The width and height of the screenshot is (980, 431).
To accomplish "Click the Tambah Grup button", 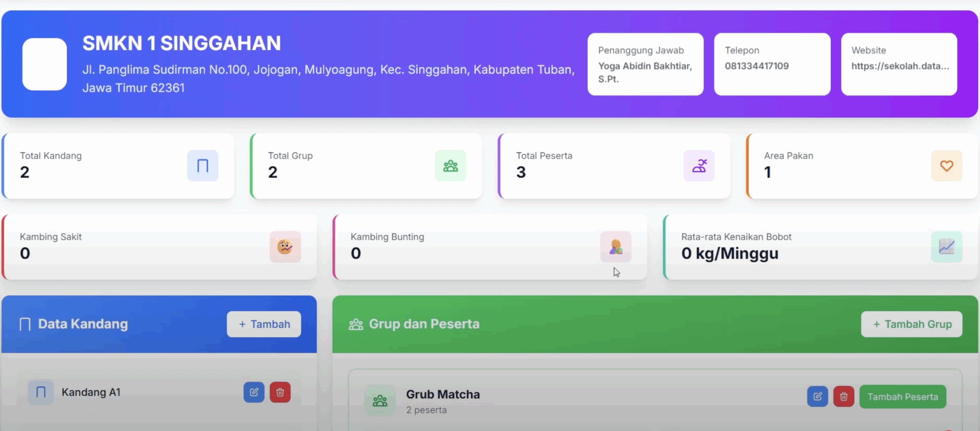I will pos(912,324).
